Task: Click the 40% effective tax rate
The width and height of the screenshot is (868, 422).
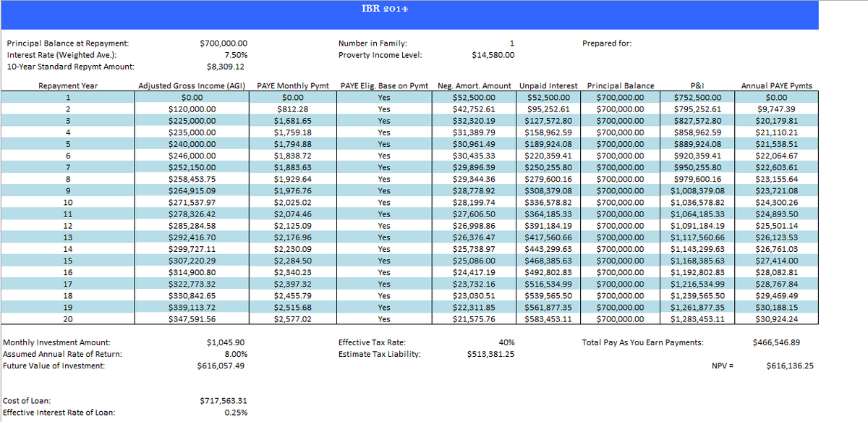Action: [x=507, y=342]
